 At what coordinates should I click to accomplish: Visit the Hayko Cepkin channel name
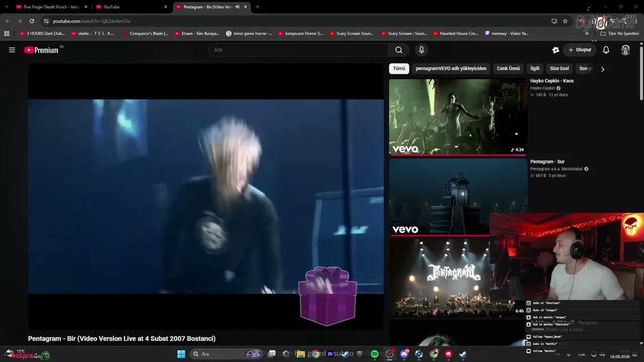pyautogui.click(x=542, y=88)
